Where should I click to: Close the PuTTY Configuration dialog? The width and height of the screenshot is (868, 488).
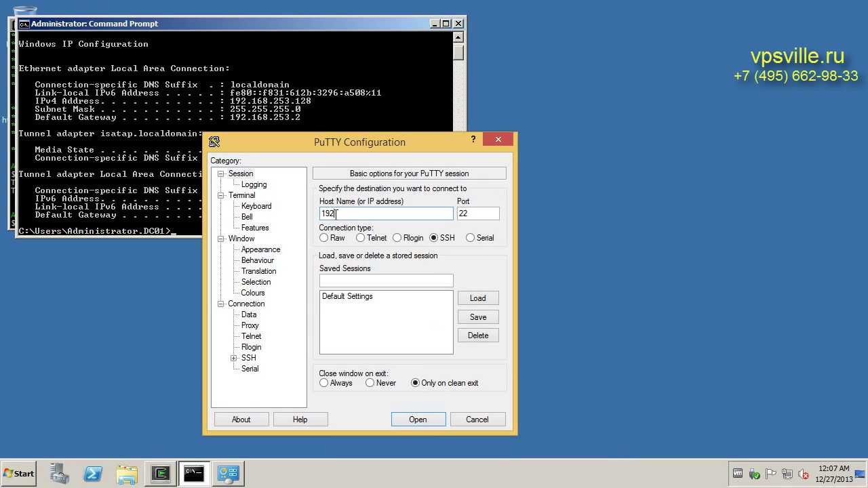[x=498, y=140]
